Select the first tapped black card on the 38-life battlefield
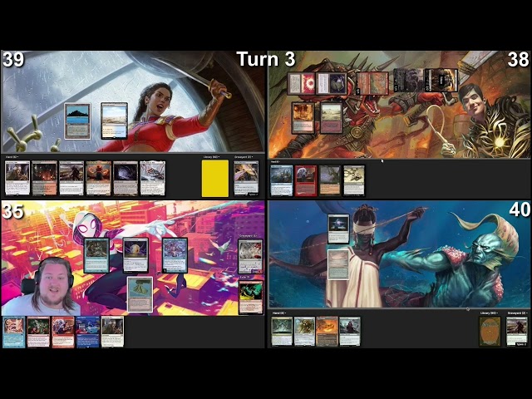 click(x=409, y=80)
